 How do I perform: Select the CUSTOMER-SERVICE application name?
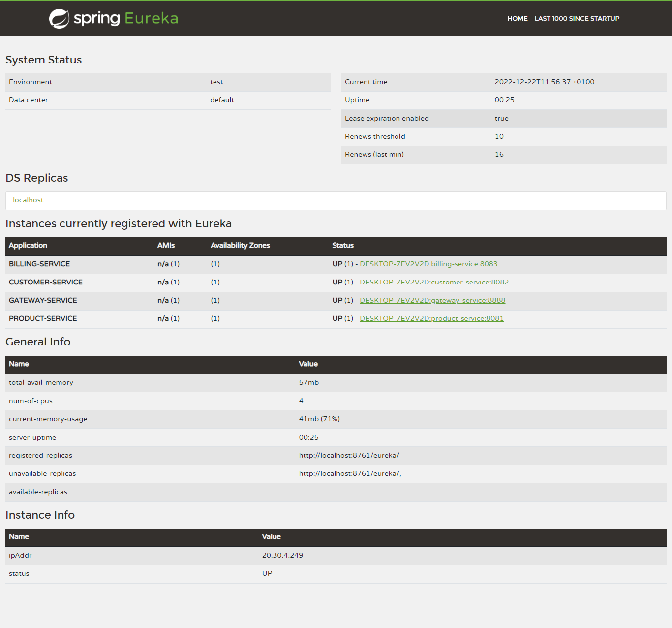tap(46, 283)
